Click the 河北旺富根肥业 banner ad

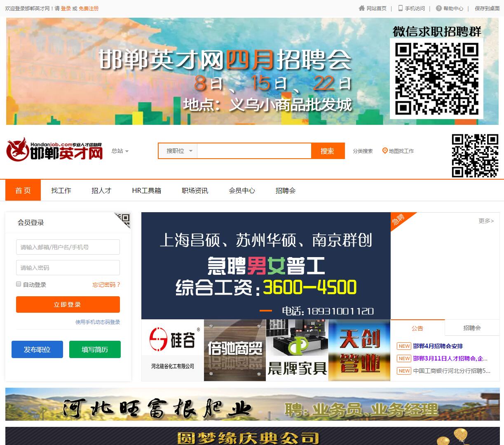pos(252,404)
